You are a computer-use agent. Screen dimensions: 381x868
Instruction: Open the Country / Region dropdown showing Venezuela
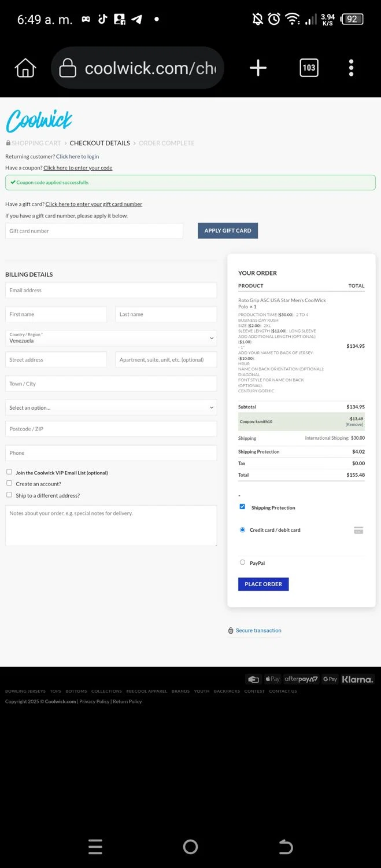[111, 338]
